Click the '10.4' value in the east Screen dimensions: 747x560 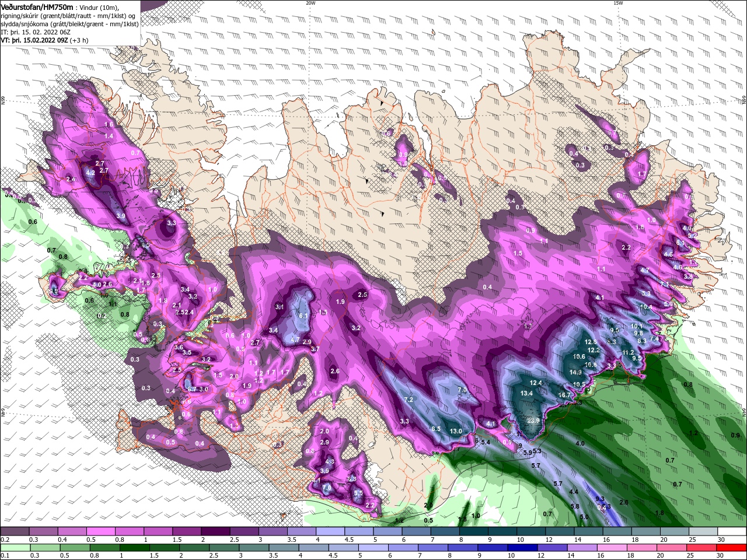(646, 307)
